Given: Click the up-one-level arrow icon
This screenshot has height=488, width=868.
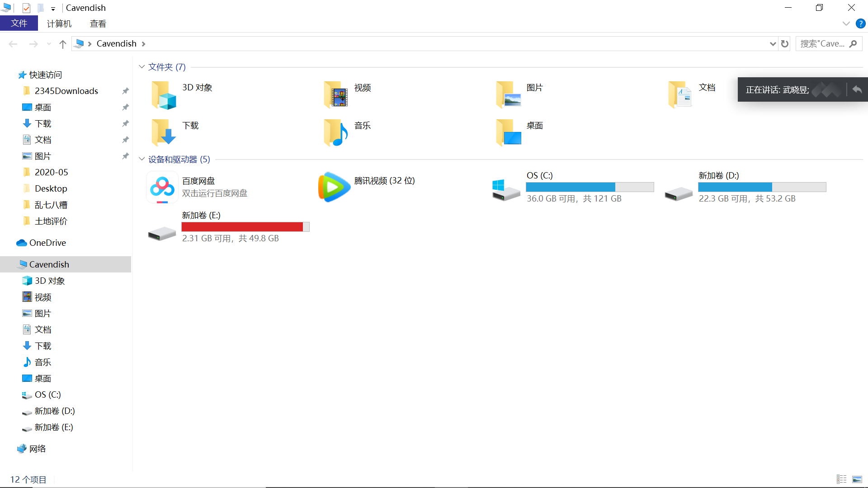Looking at the screenshot, I should (x=63, y=44).
